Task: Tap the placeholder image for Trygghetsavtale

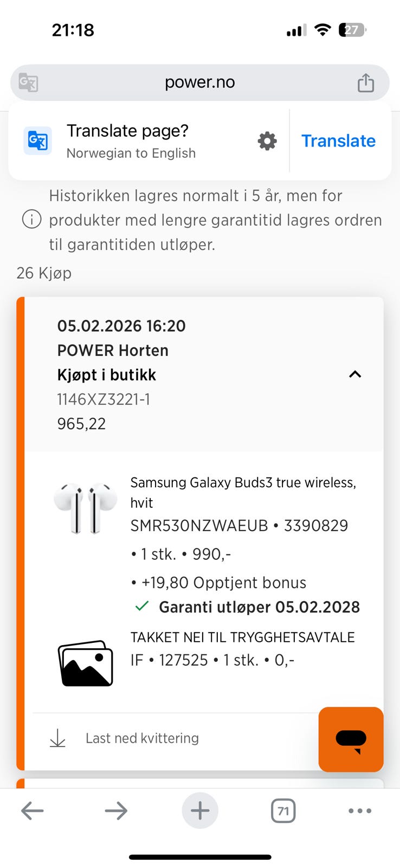Action: coord(86,663)
